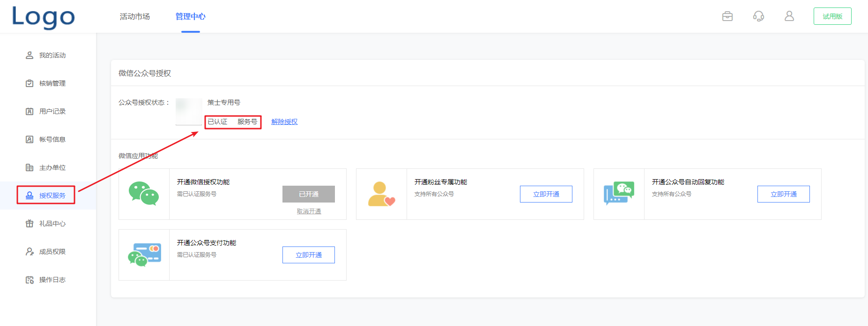Image resolution: width=868 pixels, height=326 pixels.
Task: Click 支持所有公众号 under 开通粉丝专属功能
Action: [x=434, y=194]
